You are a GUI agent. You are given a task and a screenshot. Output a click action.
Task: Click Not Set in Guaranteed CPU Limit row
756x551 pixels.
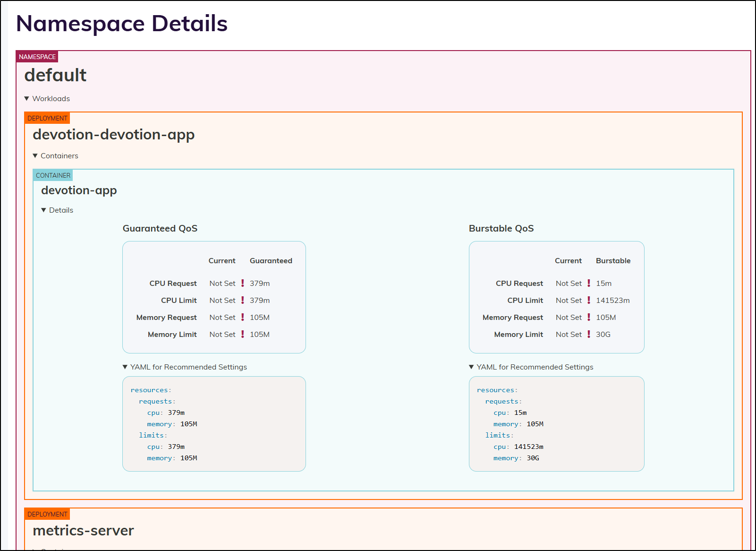[222, 300]
